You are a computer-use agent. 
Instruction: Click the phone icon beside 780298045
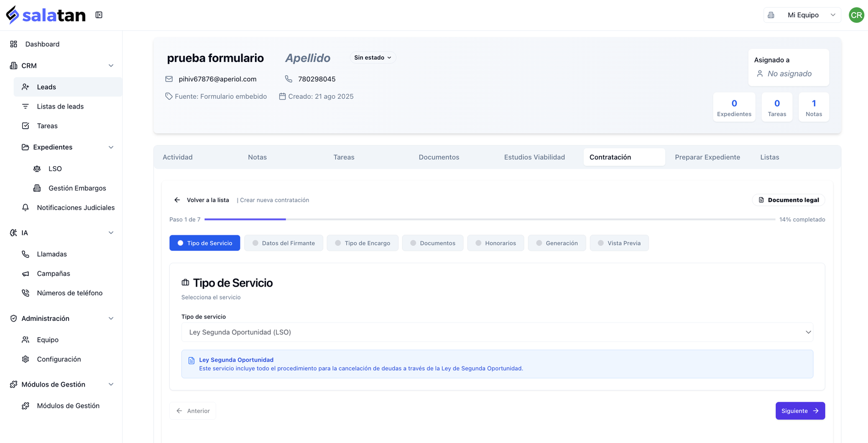[x=289, y=79]
